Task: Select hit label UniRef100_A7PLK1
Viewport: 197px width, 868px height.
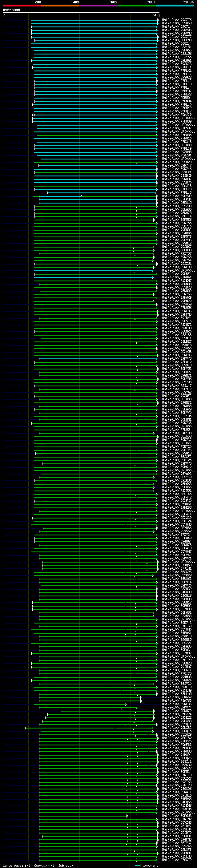Action: (x=177, y=71)
